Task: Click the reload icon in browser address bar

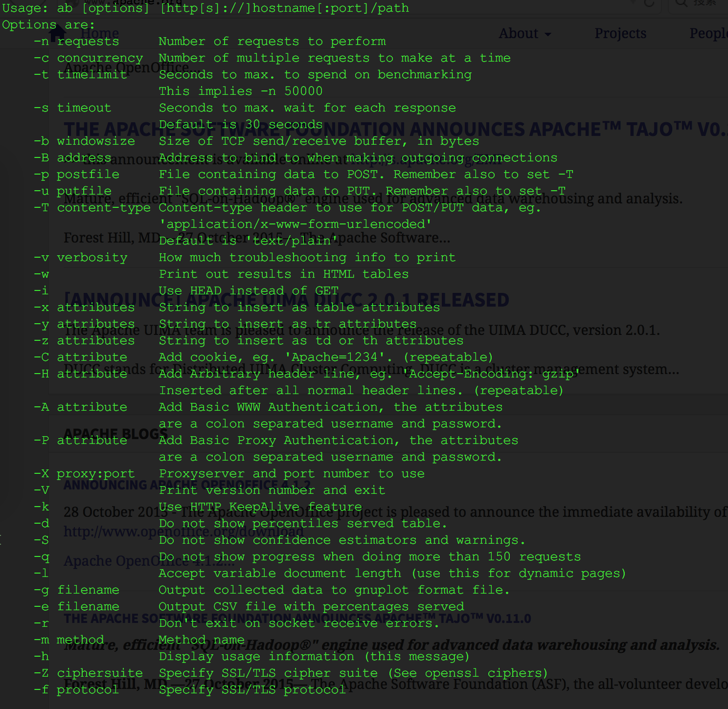Action: (649, 3)
